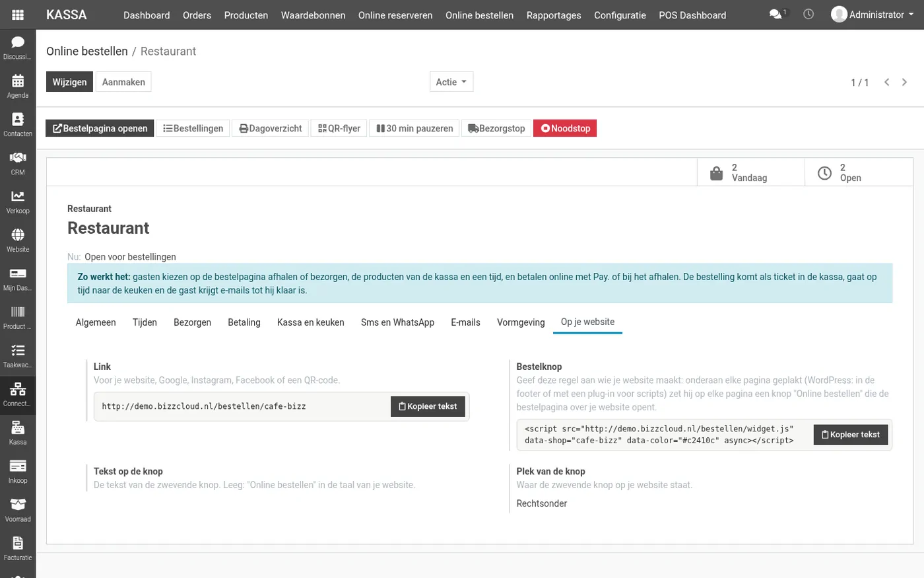
Task: Open the Vandaag orders stat button
Action: pos(751,172)
